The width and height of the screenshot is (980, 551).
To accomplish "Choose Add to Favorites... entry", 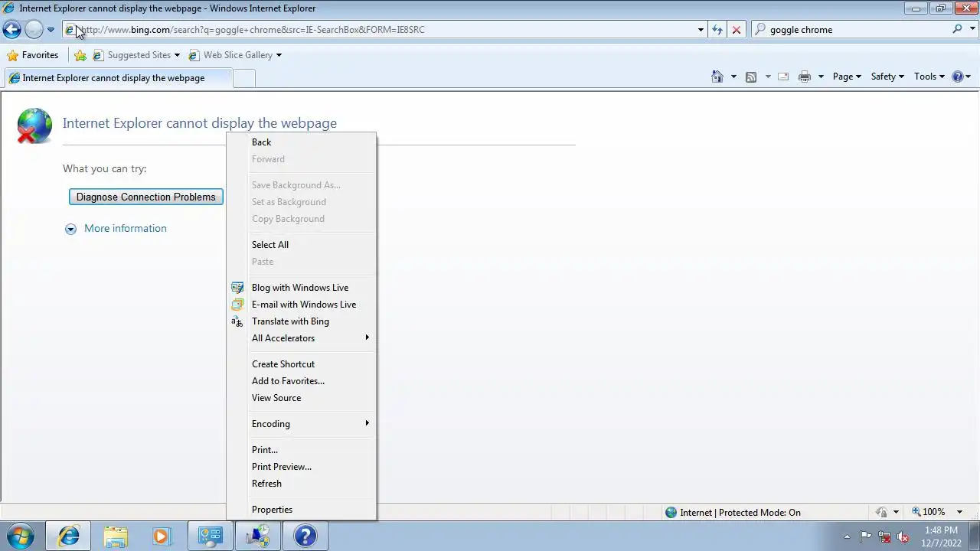I will [x=301, y=381].
